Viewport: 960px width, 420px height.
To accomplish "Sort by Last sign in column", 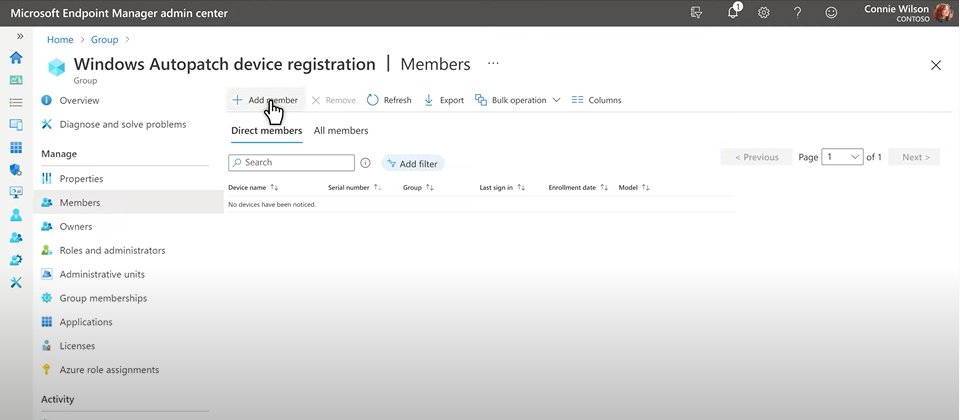I will tap(502, 187).
